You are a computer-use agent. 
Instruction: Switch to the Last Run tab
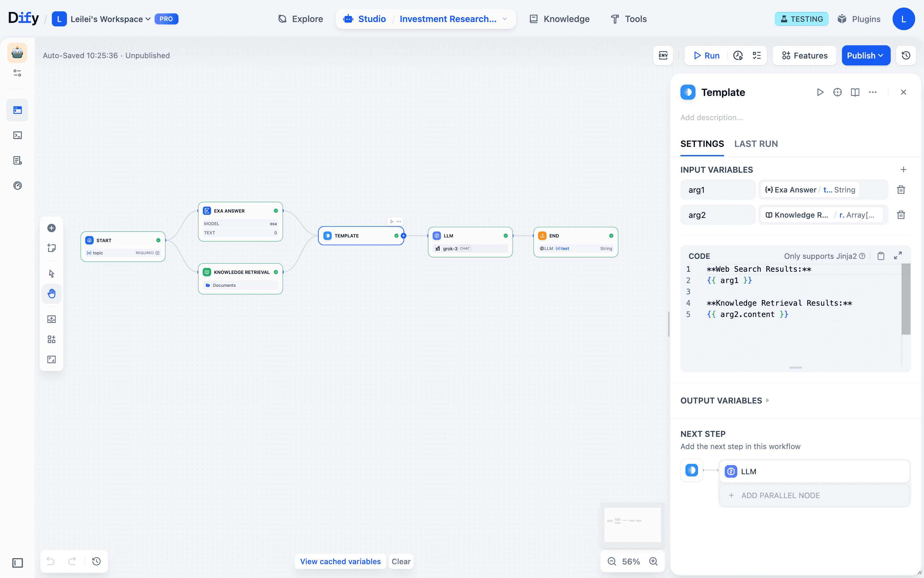[756, 144]
